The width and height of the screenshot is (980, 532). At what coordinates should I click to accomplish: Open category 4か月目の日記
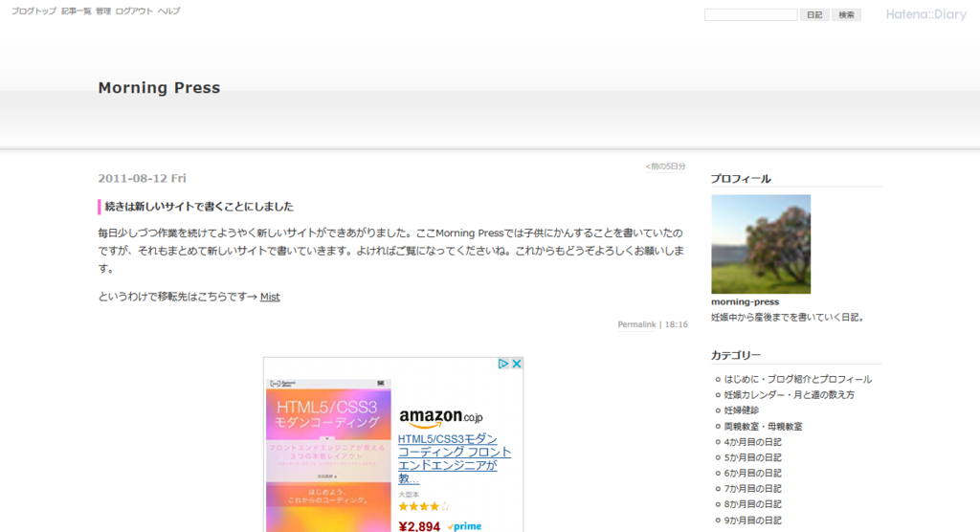[752, 442]
